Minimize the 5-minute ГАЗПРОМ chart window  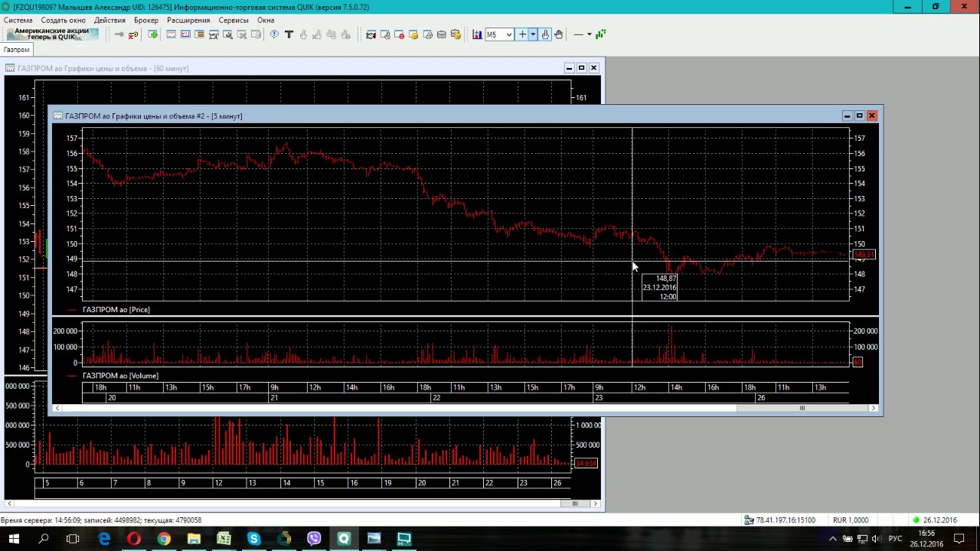[x=847, y=116]
